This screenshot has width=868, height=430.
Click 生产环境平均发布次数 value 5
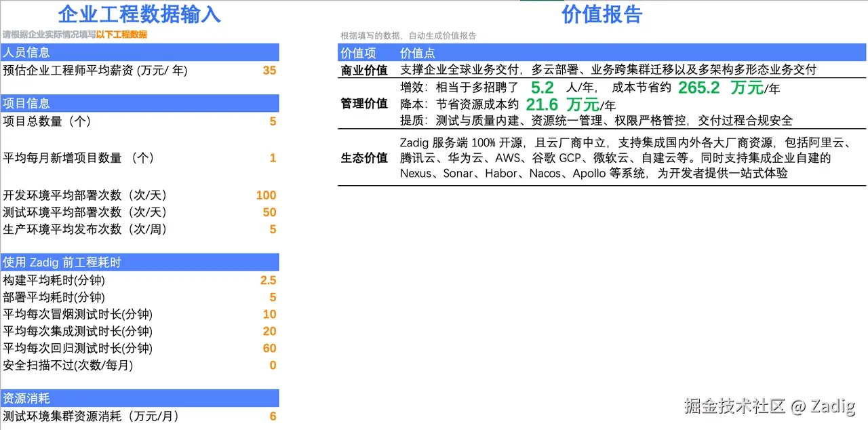click(273, 229)
